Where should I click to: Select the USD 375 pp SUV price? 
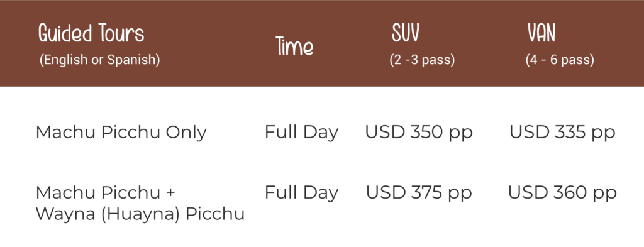click(x=419, y=192)
